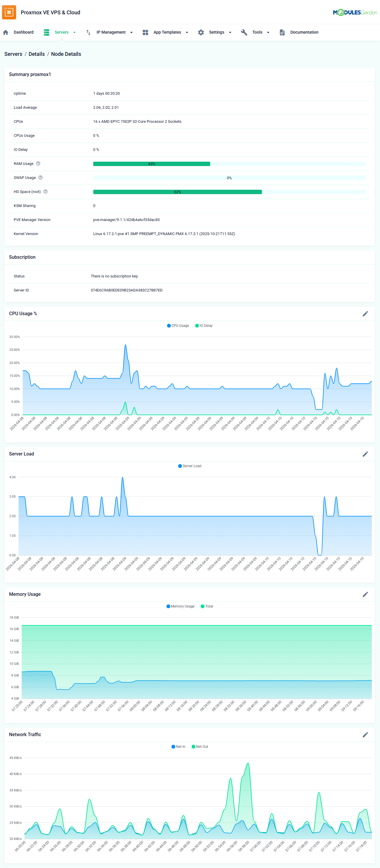Go to Details breadcrumb link
The height and width of the screenshot is (868, 380).
[x=37, y=54]
